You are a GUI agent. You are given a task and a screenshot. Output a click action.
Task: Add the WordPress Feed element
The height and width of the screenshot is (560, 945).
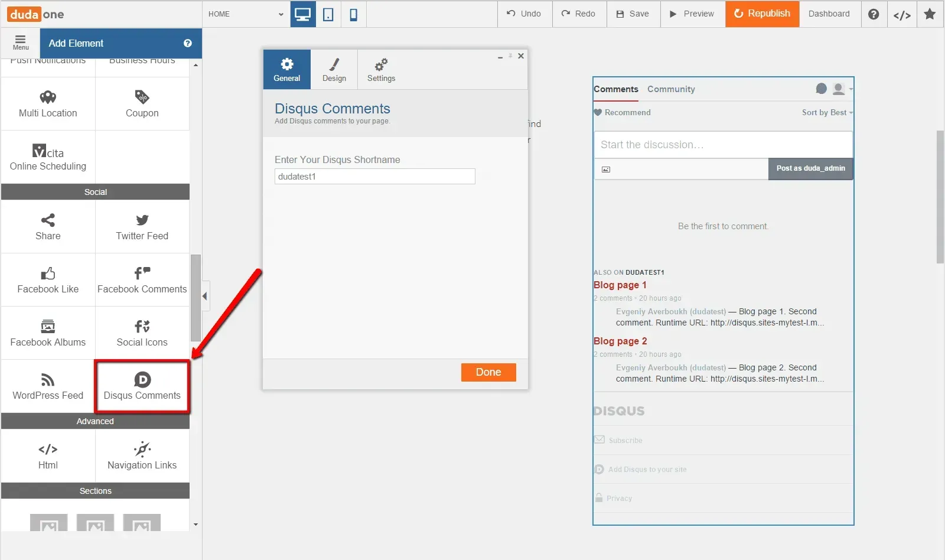(48, 386)
